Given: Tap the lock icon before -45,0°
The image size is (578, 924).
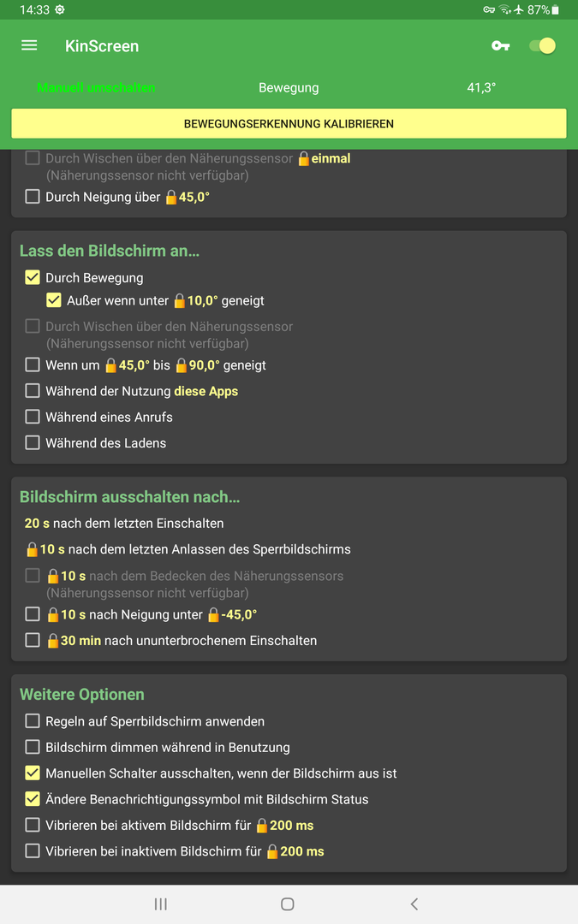Looking at the screenshot, I should pos(213,615).
